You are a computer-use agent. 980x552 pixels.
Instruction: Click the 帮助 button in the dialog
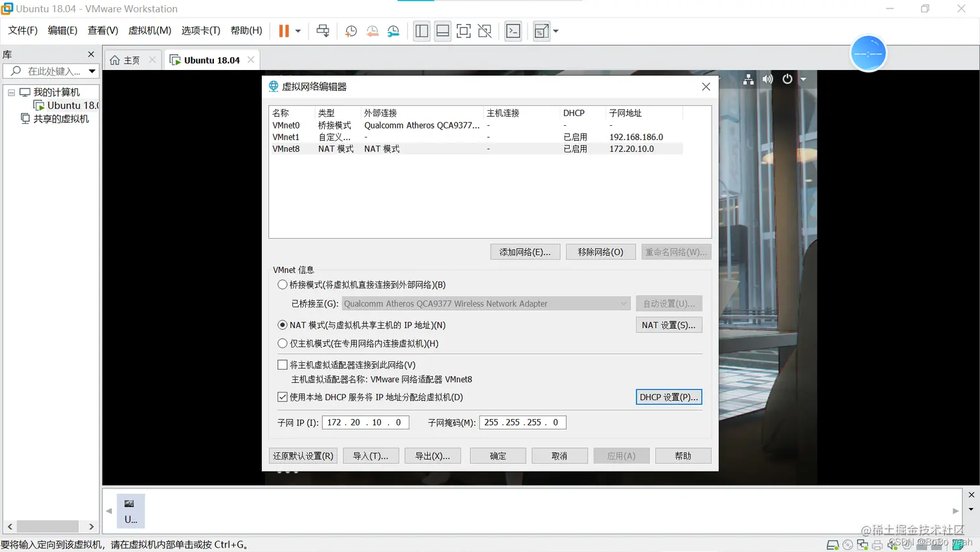683,456
